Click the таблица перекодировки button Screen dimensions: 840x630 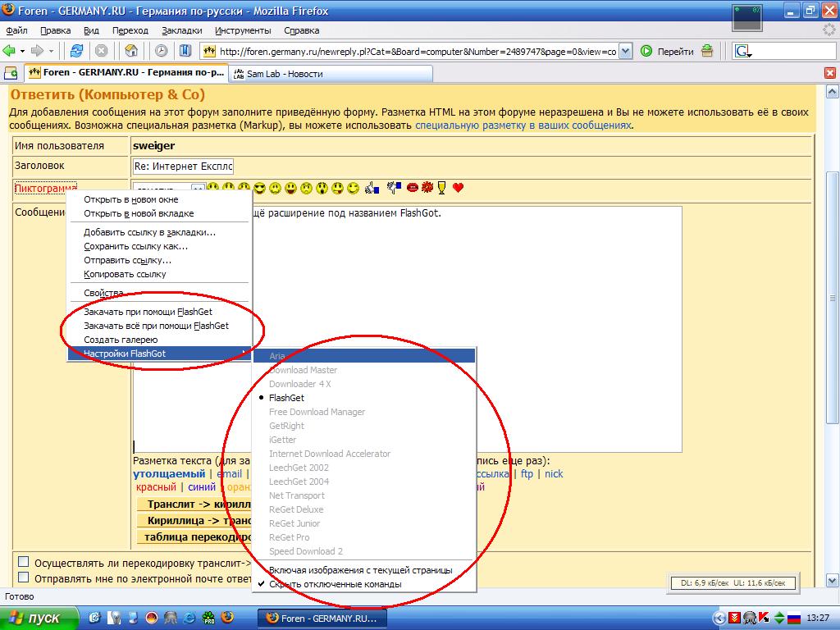point(194,536)
